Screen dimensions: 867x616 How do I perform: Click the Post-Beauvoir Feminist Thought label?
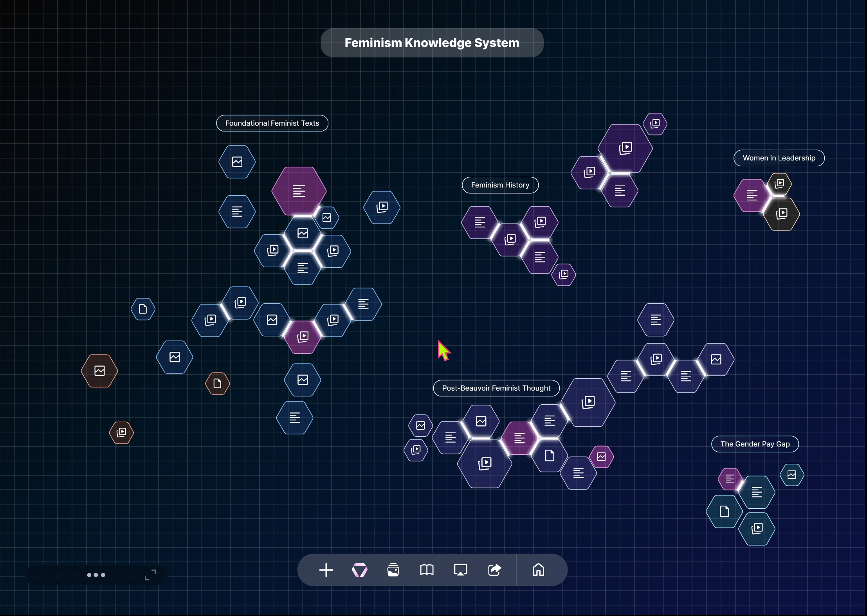click(x=496, y=388)
